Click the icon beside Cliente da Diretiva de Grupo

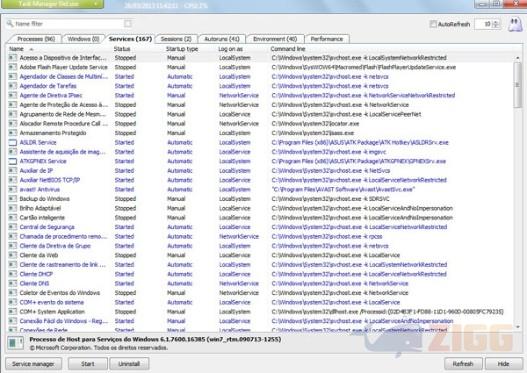point(13,246)
